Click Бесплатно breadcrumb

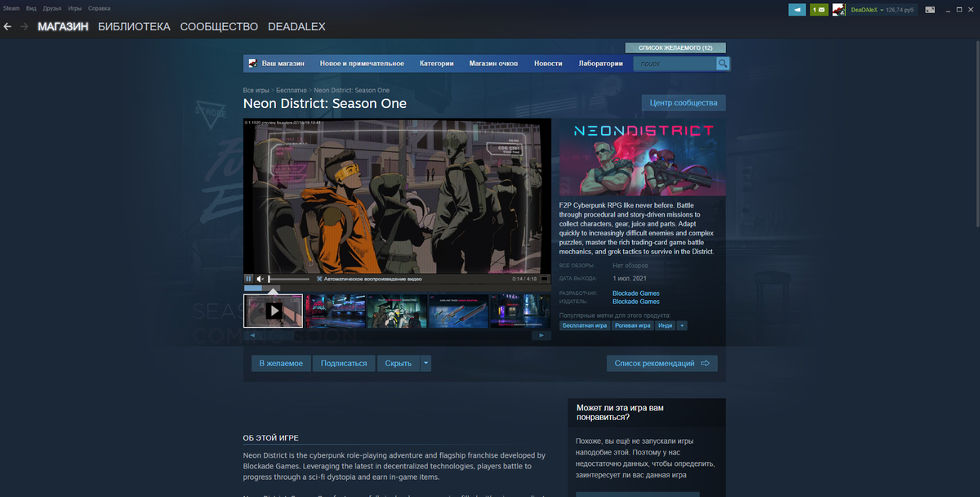pos(292,90)
